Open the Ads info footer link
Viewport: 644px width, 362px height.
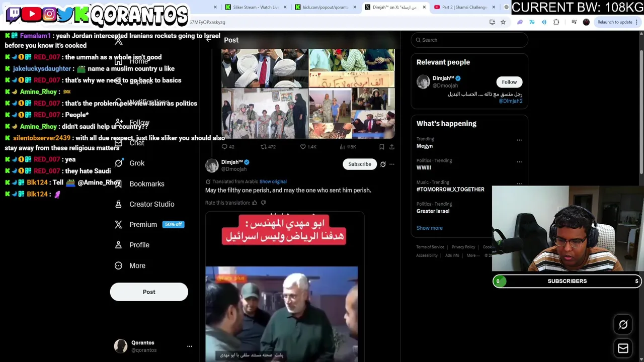tap(452, 255)
